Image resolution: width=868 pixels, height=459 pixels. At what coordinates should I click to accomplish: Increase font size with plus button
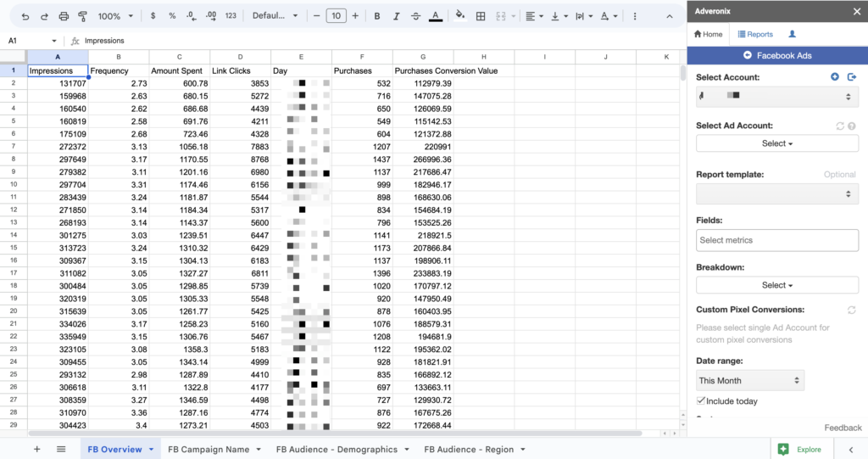pos(355,16)
